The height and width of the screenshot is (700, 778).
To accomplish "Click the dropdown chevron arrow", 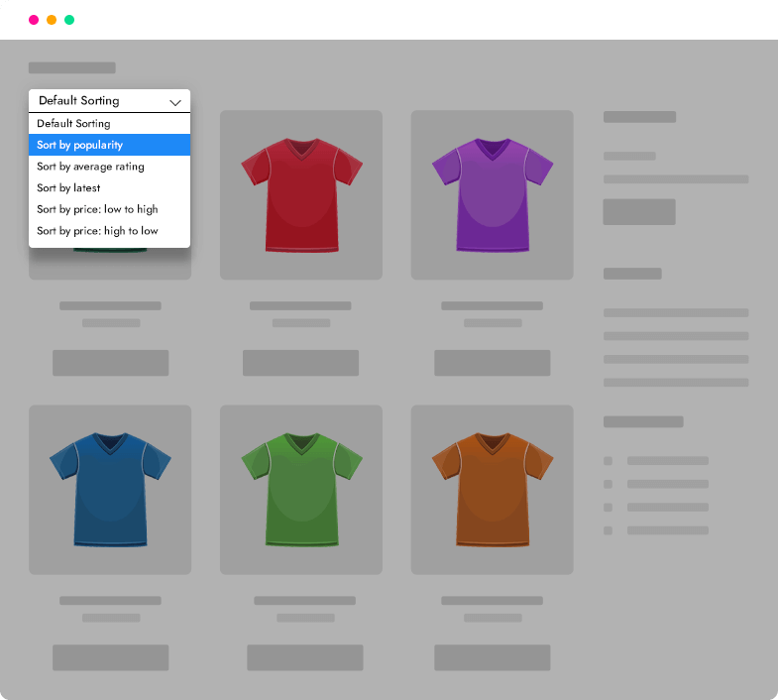I will (x=174, y=103).
